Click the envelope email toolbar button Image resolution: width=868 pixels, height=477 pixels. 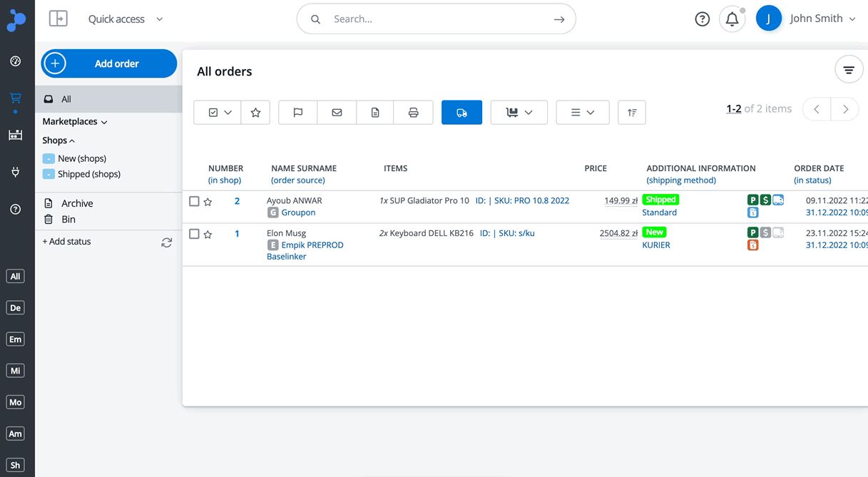[x=337, y=113]
